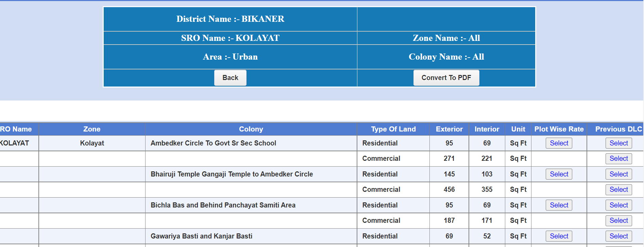The width and height of the screenshot is (644, 247).
Task: Select previous DLC for Bichla Bas Residential row
Action: click(x=618, y=205)
